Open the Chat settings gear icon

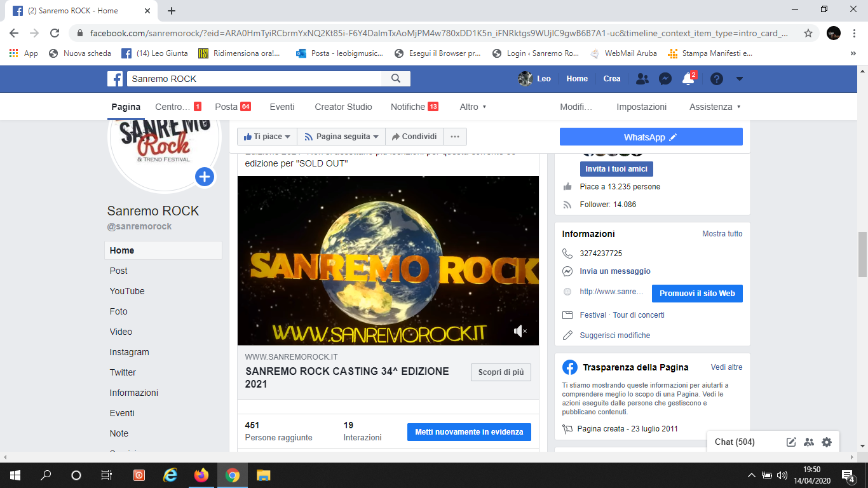click(826, 442)
